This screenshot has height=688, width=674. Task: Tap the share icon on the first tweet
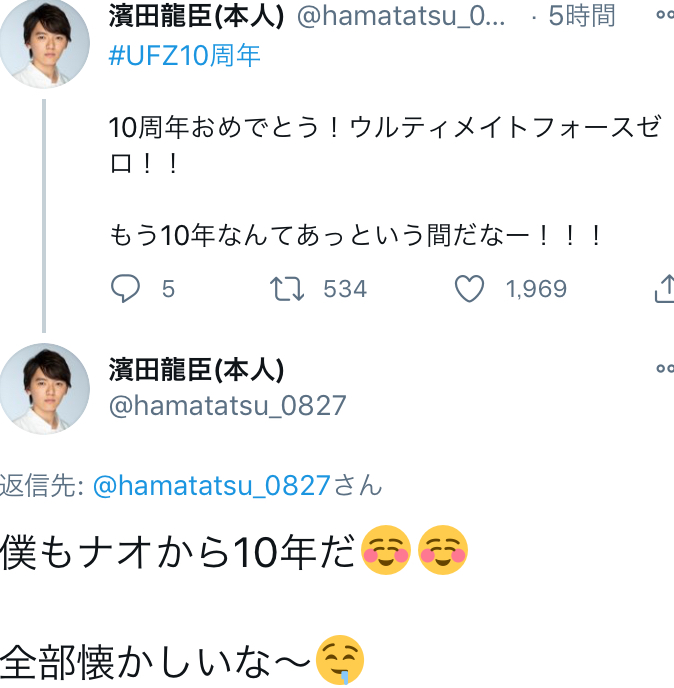(664, 289)
